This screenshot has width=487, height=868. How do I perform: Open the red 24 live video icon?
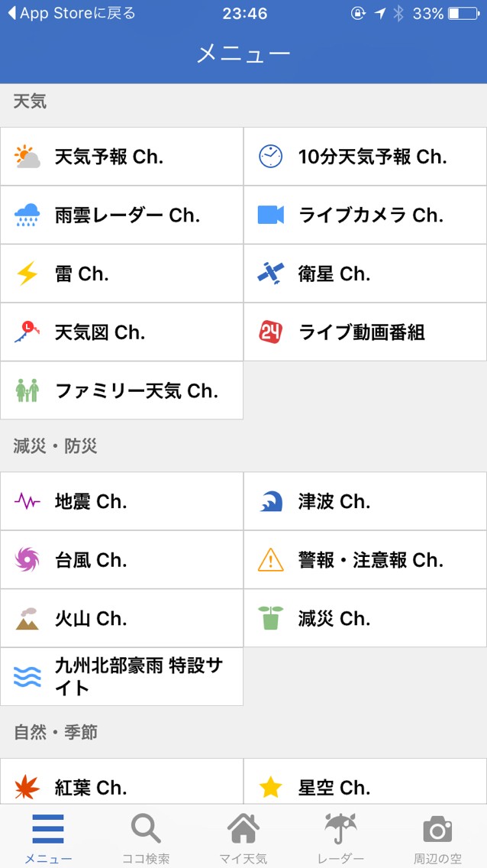coord(270,332)
